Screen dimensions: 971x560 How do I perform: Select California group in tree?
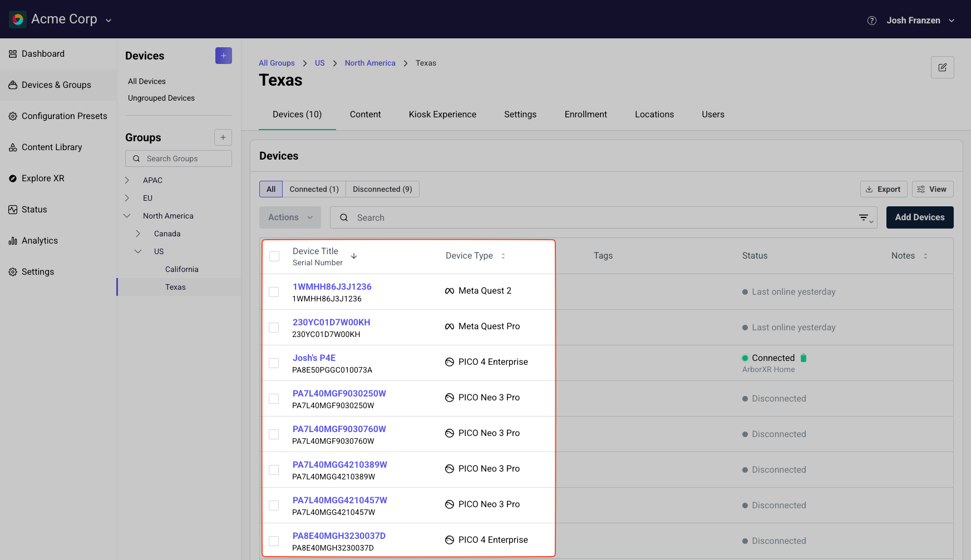coord(181,269)
